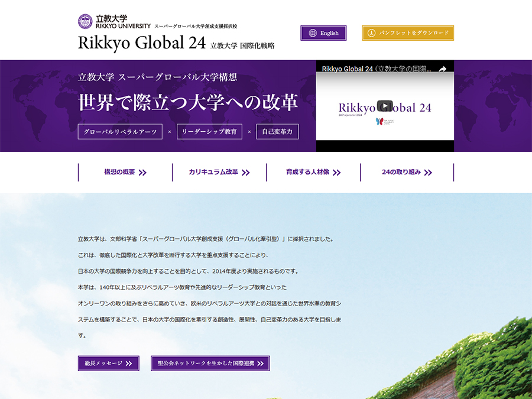Open the video title link at top of player
Screen dimensions: 532x399
click(377, 69)
